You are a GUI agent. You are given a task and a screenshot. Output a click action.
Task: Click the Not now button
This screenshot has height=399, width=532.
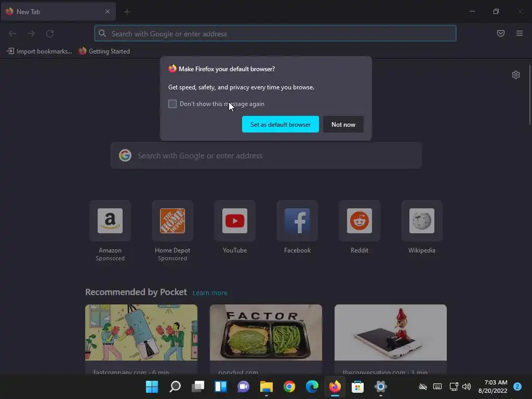[x=343, y=124]
